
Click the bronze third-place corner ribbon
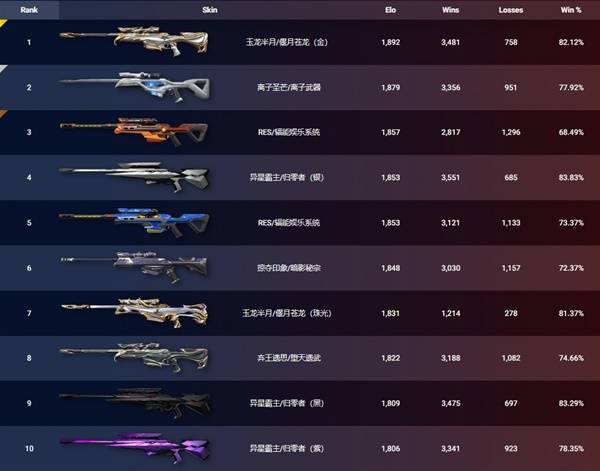click(x=3, y=113)
